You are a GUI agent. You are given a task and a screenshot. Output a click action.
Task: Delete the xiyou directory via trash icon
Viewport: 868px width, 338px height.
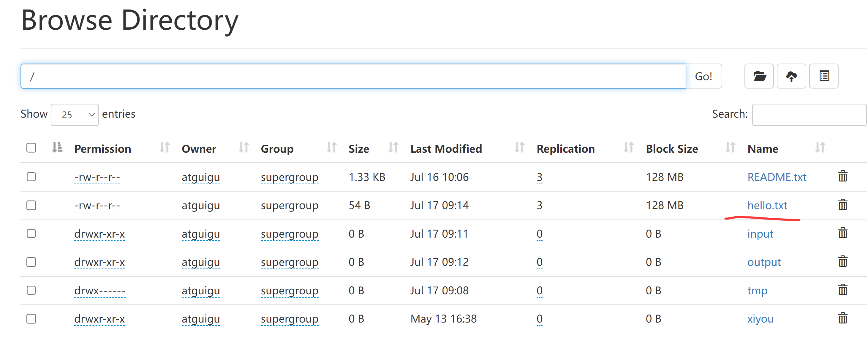pyautogui.click(x=842, y=318)
